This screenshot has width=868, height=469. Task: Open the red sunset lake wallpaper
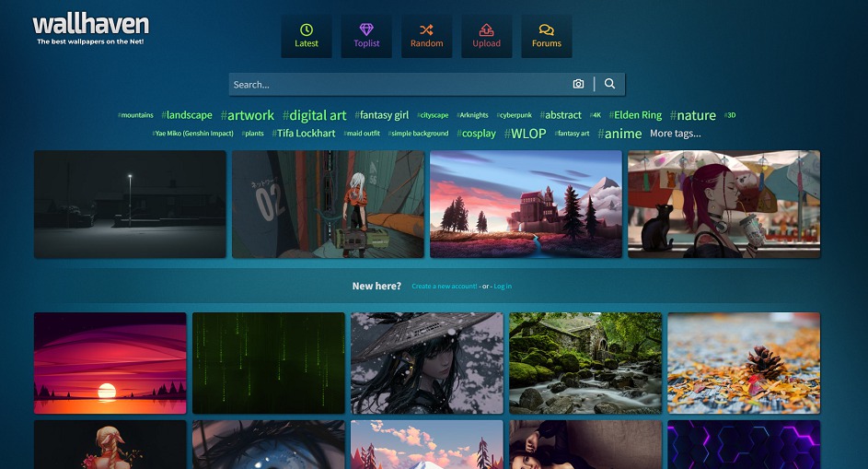click(x=110, y=363)
